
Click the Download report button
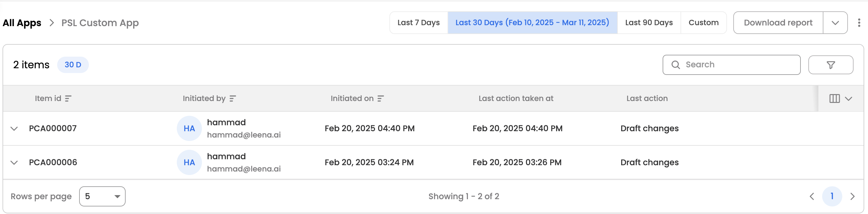pyautogui.click(x=778, y=23)
